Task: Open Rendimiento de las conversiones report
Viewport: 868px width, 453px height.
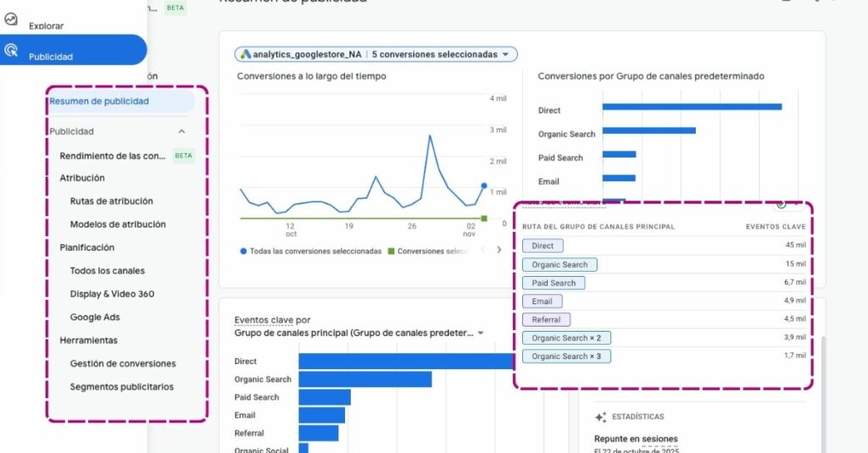Action: pos(113,156)
